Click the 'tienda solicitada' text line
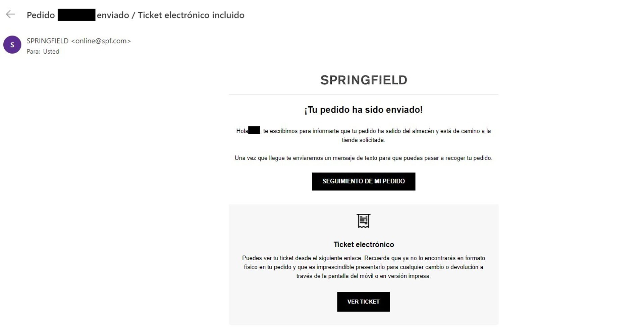The height and width of the screenshot is (329, 644). (363, 140)
